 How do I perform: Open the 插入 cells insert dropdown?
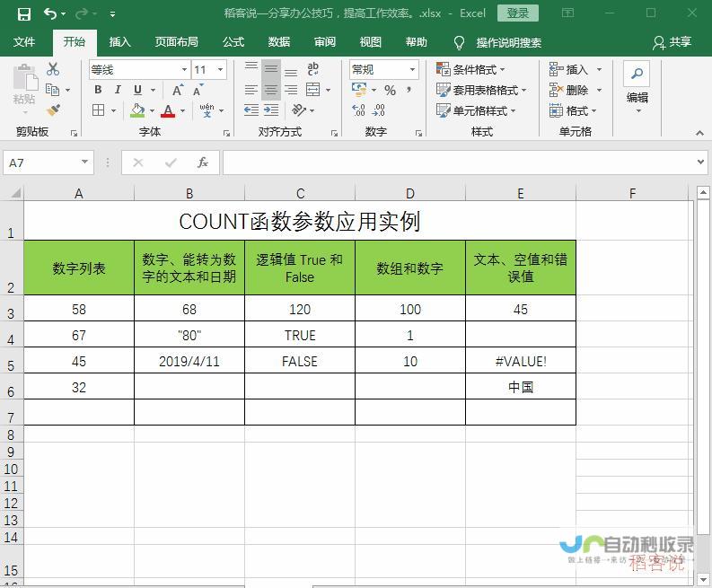(599, 69)
